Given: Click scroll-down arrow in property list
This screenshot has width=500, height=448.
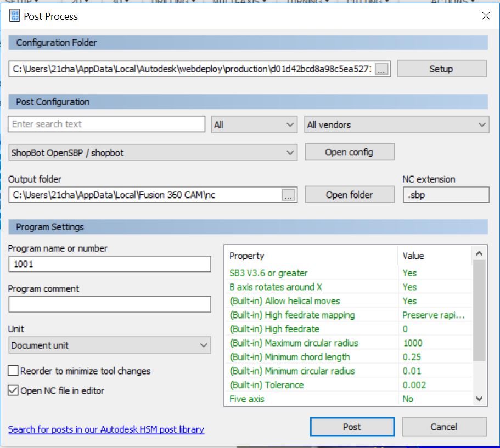Looking at the screenshot, I should click(479, 399).
